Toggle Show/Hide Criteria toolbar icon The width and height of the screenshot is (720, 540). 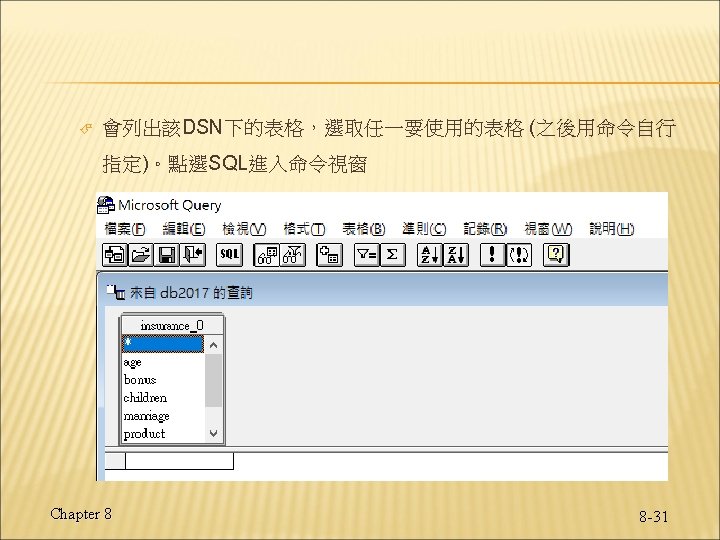[x=292, y=255]
